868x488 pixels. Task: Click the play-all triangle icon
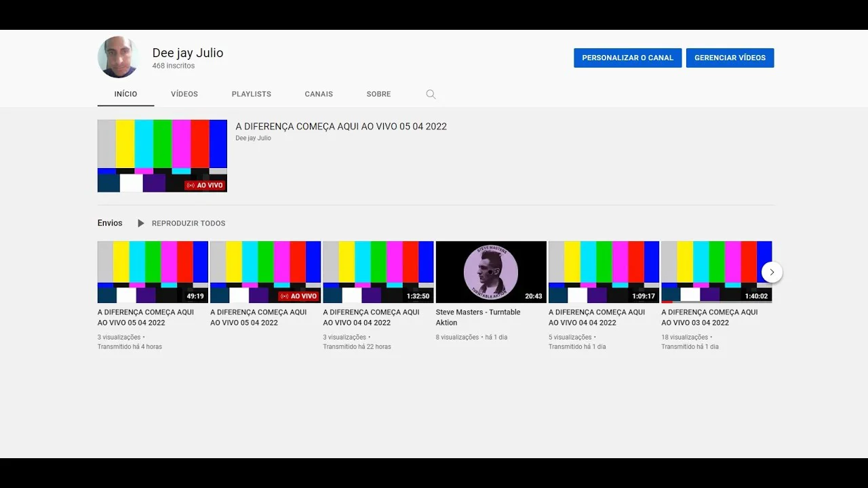point(141,223)
